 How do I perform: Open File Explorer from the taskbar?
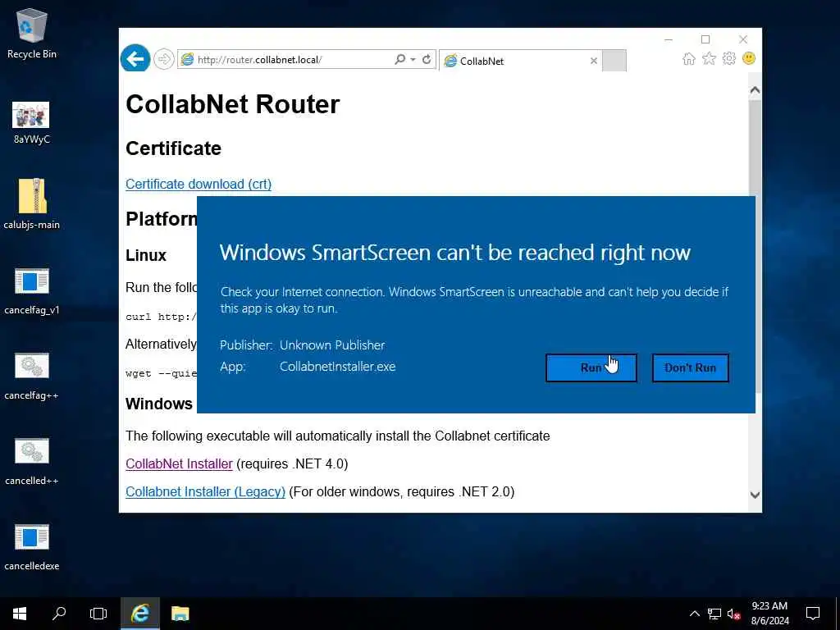click(180, 614)
